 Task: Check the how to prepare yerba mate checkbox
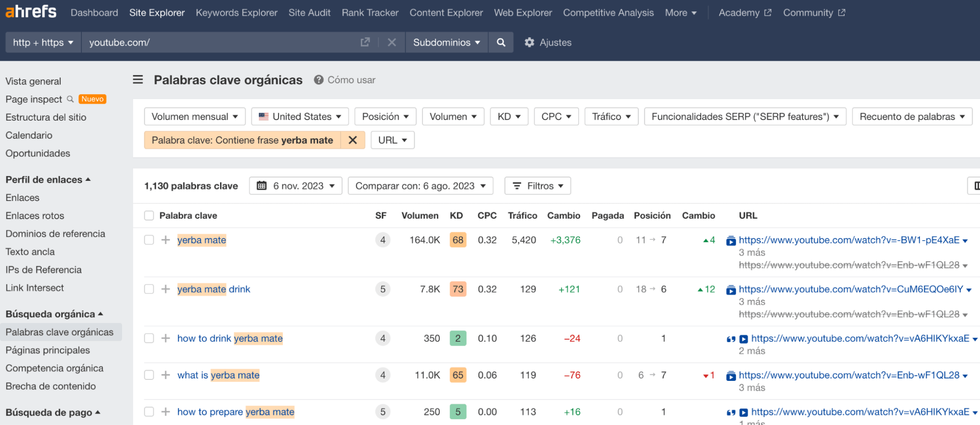coord(149,412)
